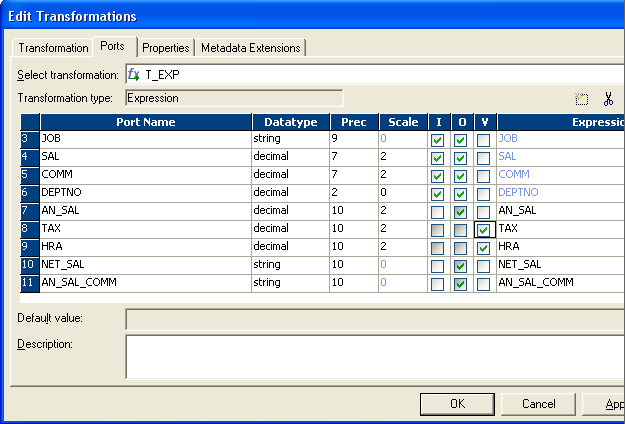Screen dimensions: 625x424
Task: Click the HRA port name cell
Action: 146,247
